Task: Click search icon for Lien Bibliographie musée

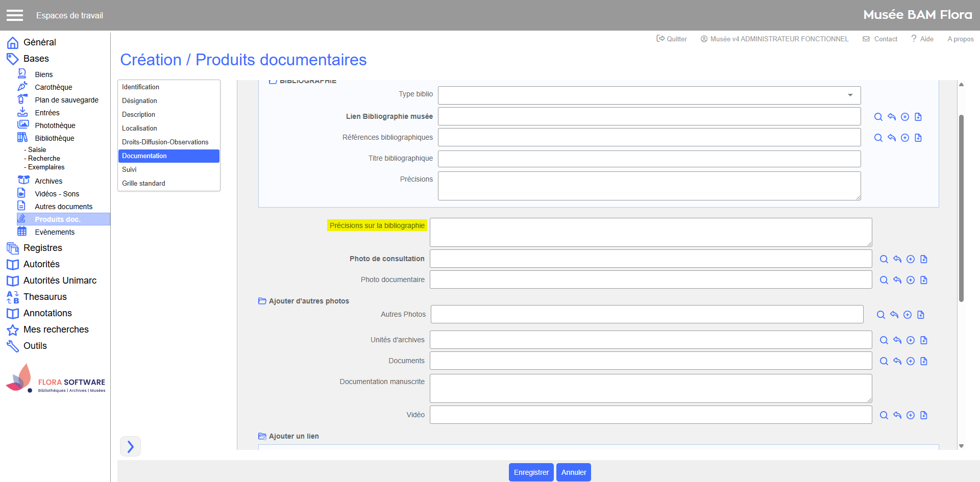Action: click(x=878, y=117)
